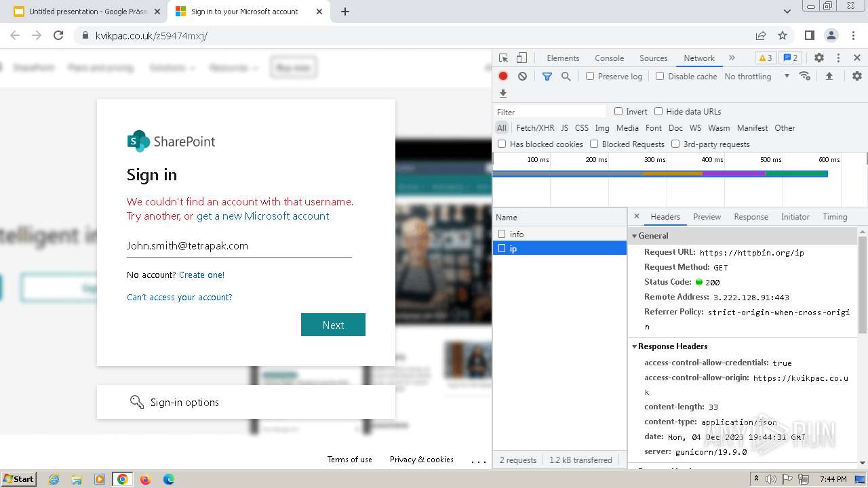
Task: Click the share page icon in address bar
Action: point(761,35)
